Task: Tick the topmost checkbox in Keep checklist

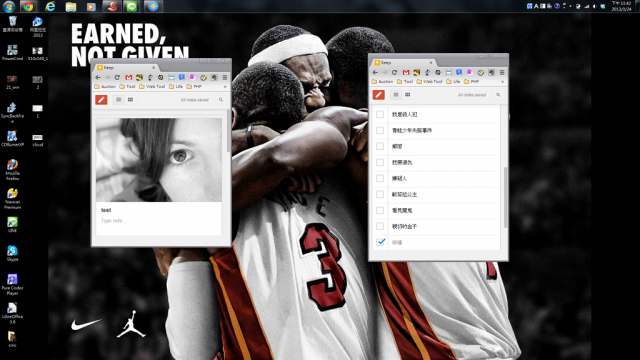Action: [x=380, y=114]
